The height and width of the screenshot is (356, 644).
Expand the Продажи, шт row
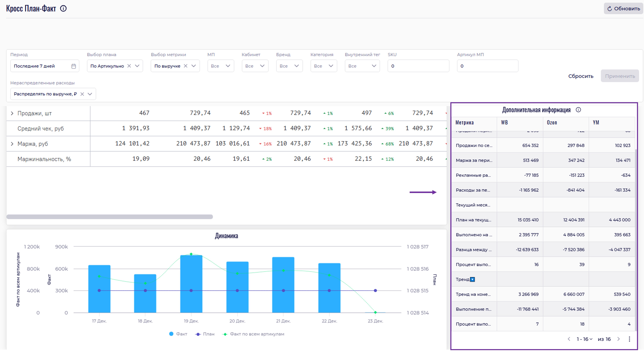click(12, 113)
